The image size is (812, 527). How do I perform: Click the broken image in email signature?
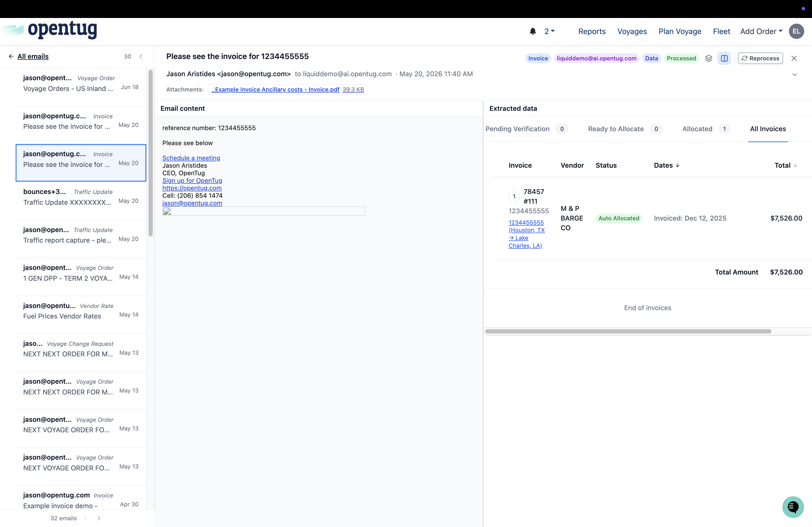pos(264,211)
